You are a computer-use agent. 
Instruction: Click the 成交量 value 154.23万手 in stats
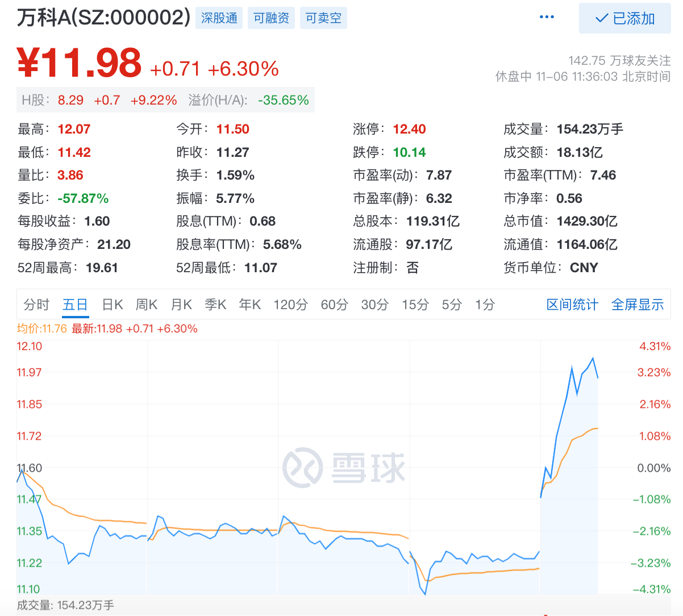click(590, 129)
